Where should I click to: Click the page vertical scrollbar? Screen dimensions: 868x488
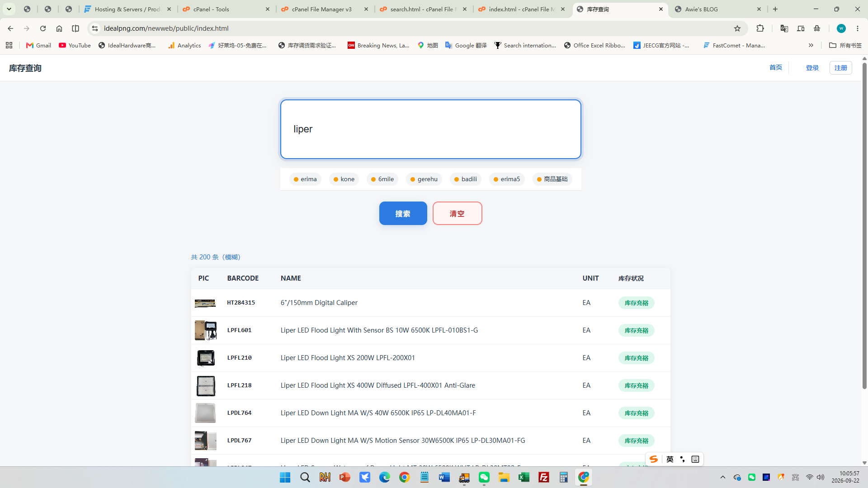point(864,226)
